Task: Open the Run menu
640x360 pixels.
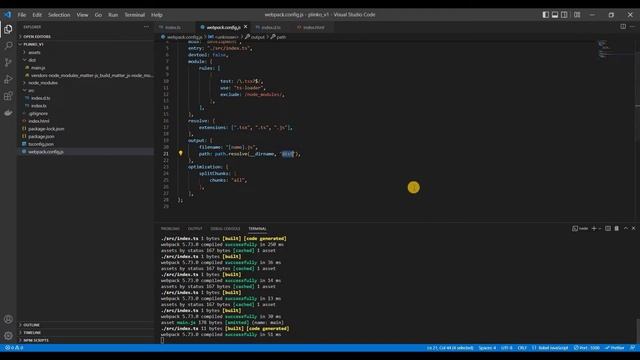Action: pyautogui.click(x=113, y=15)
